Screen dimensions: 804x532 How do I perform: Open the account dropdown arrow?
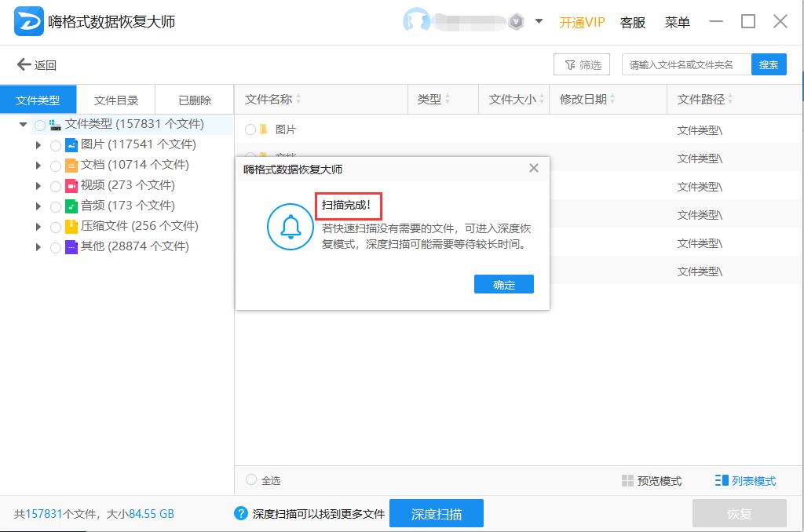[539, 21]
